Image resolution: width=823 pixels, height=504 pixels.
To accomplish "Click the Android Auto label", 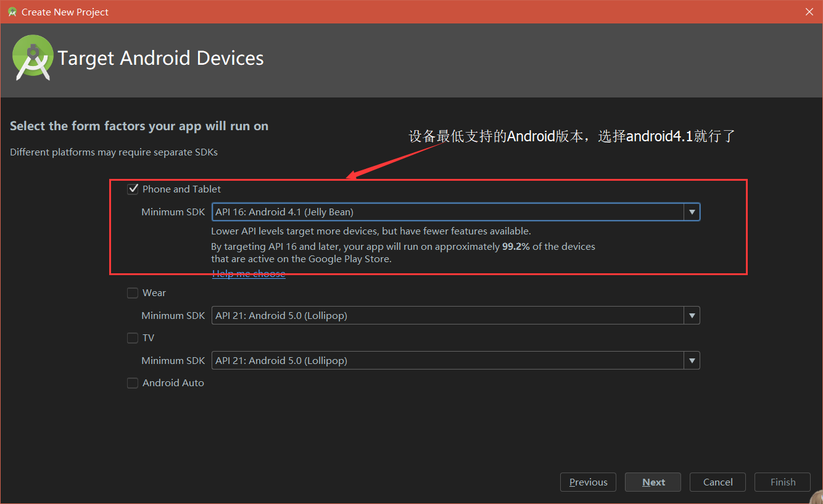I will click(x=173, y=382).
